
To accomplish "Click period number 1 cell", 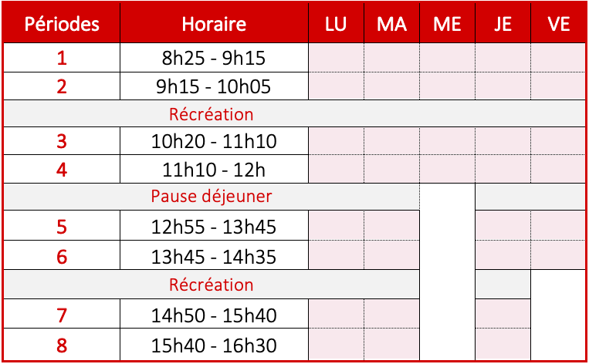I will coord(62,57).
